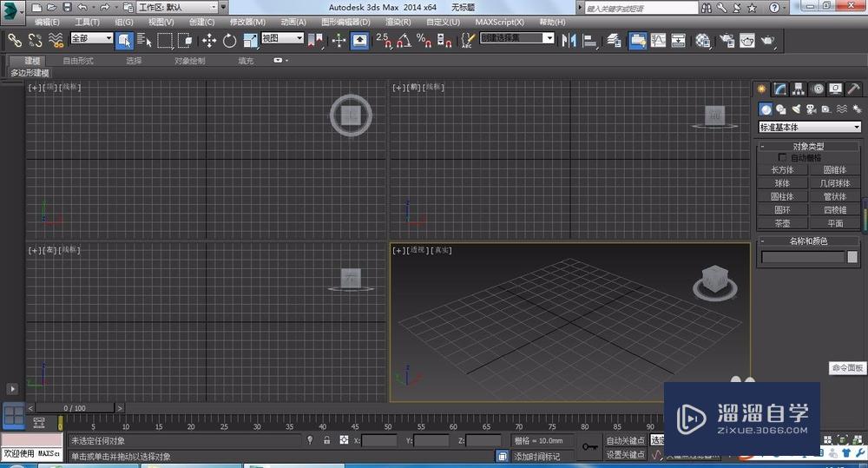Image resolution: width=868 pixels, height=468 pixels.
Task: Select the Lights category icon
Action: coord(795,109)
